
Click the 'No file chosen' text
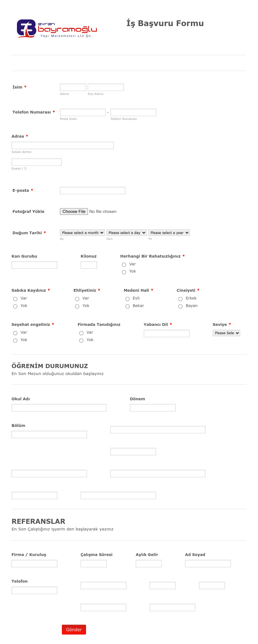tap(103, 212)
